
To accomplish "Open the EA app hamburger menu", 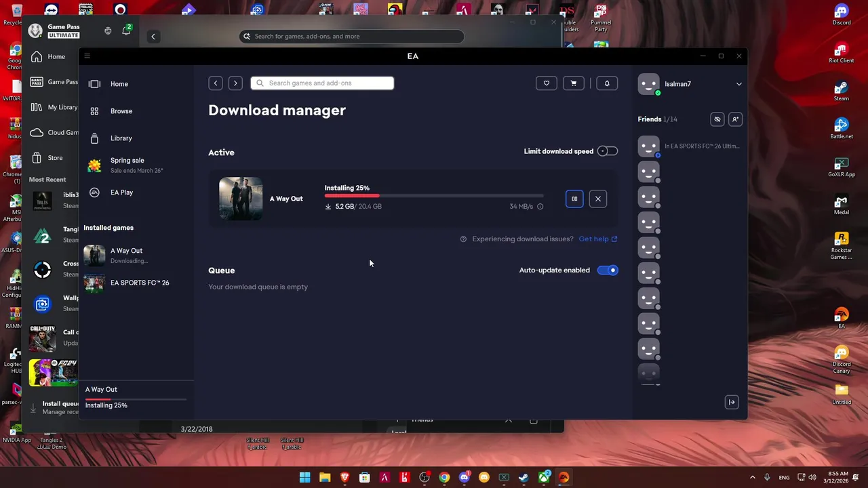I will [x=87, y=56].
